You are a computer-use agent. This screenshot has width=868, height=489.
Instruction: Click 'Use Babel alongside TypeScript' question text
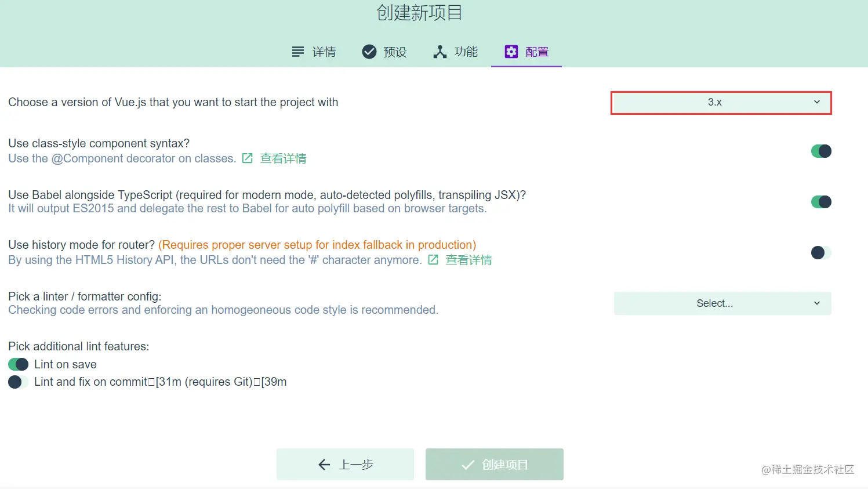tap(267, 195)
